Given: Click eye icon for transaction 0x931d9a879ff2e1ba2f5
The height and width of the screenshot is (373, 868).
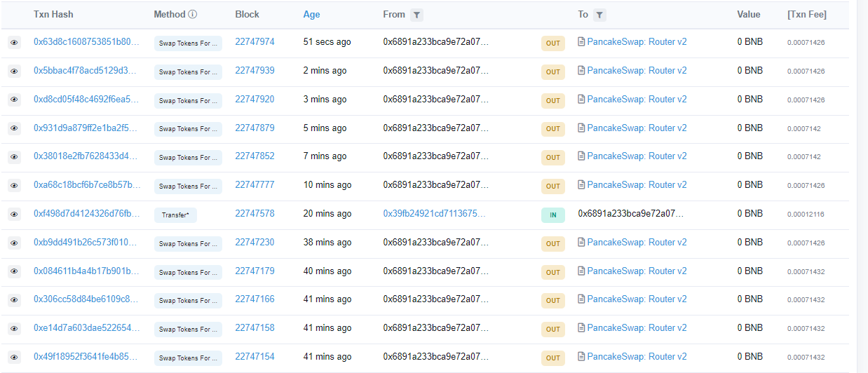Looking at the screenshot, I should click(14, 128).
